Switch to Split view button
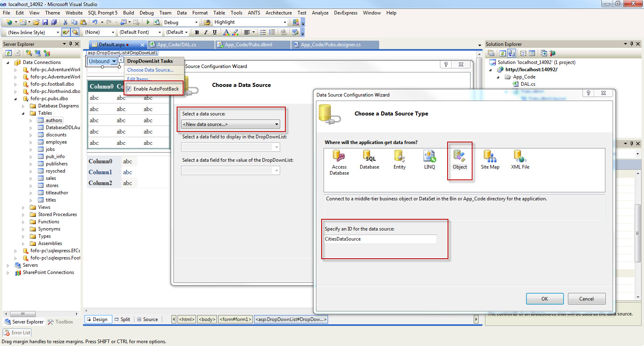This screenshot has height=346, width=644. tap(122, 319)
